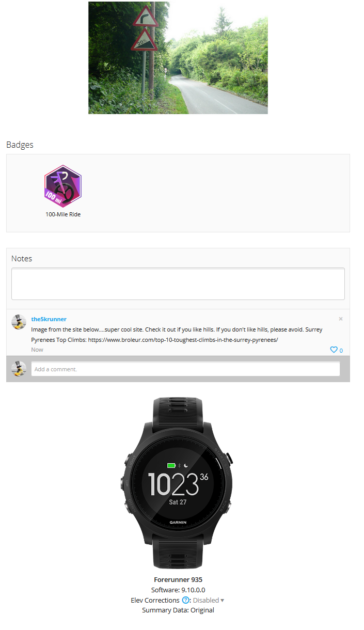Click avatar beside Add a comment field
This screenshot has height=630, width=364.
pyautogui.click(x=19, y=369)
